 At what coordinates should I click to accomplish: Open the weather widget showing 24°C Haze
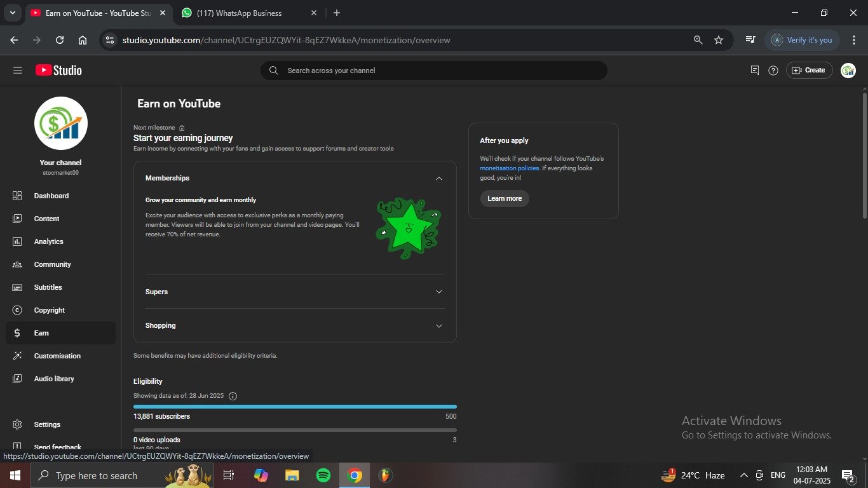click(x=693, y=475)
